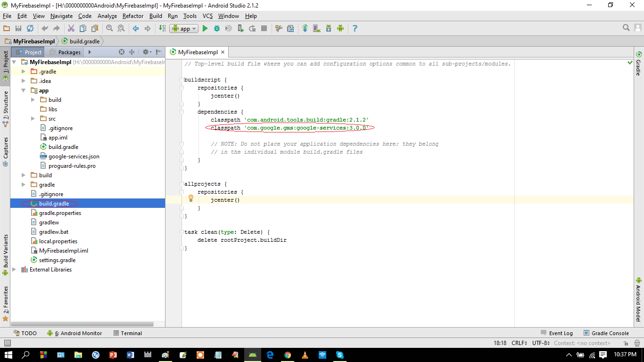
Task: Show more project view tabs arrow
Action: [x=90, y=52]
